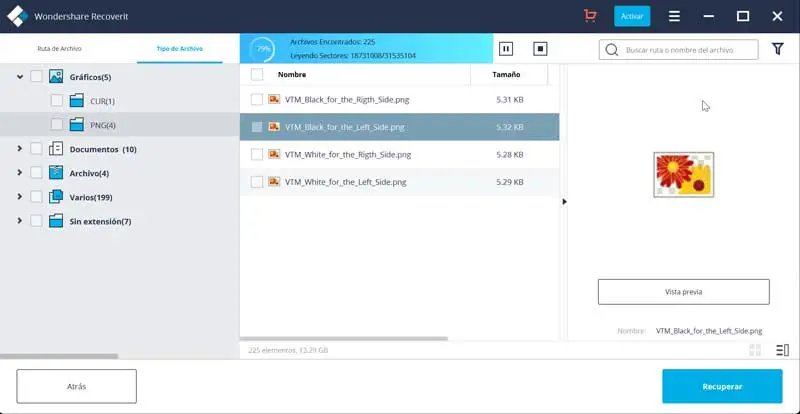Click the PNG folder icon

[77, 125]
